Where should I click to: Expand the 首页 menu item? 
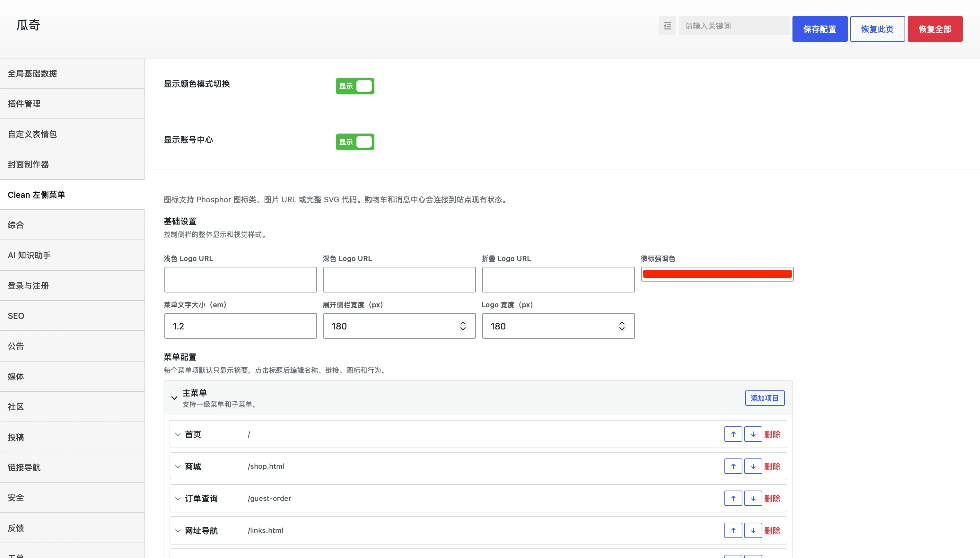178,435
